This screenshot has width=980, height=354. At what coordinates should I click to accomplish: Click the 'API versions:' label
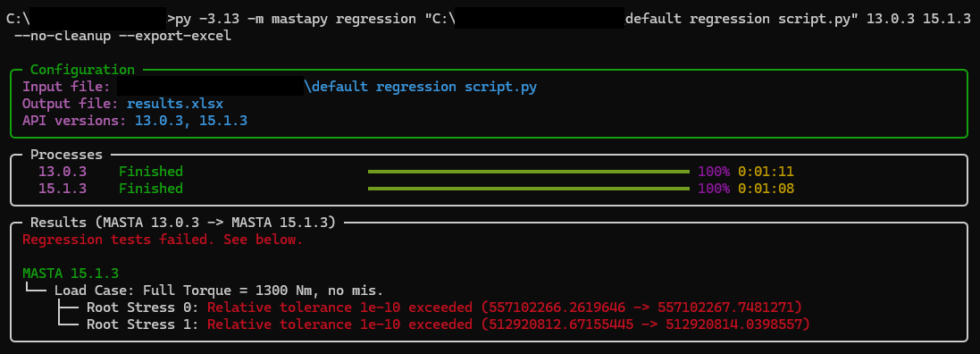pos(75,120)
